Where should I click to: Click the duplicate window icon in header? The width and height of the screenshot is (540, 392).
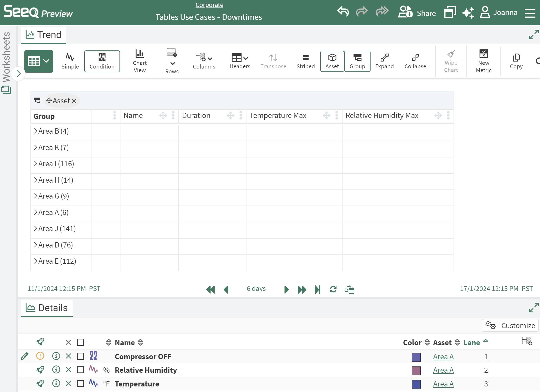point(450,12)
